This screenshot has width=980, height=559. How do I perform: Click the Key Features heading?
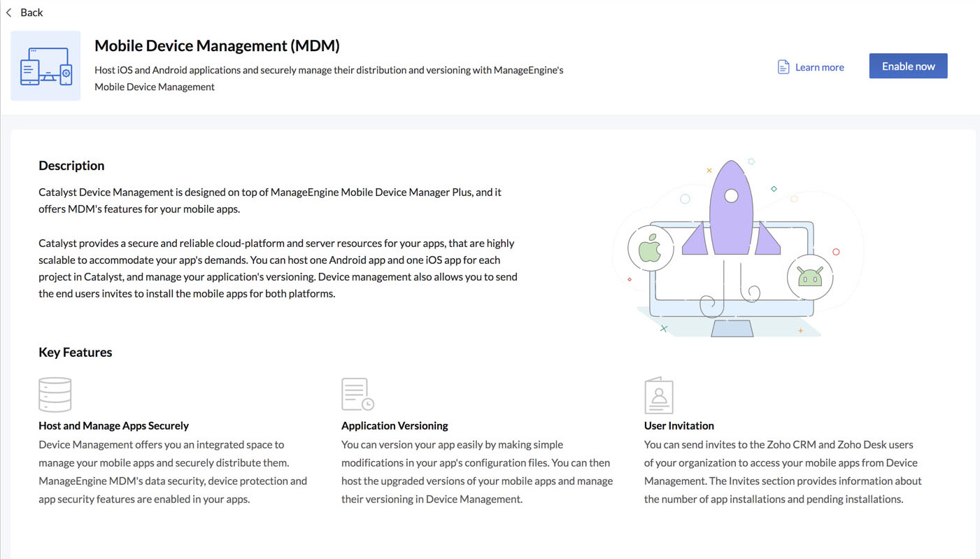tap(76, 352)
